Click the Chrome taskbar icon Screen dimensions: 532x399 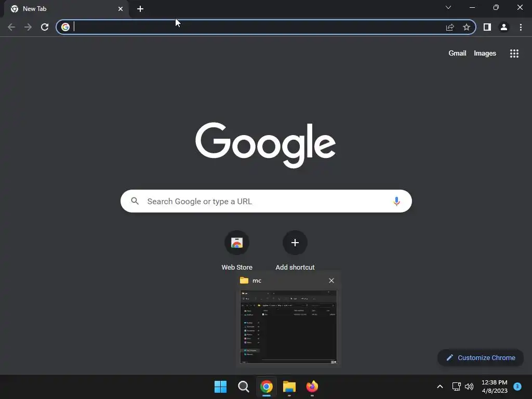click(267, 387)
